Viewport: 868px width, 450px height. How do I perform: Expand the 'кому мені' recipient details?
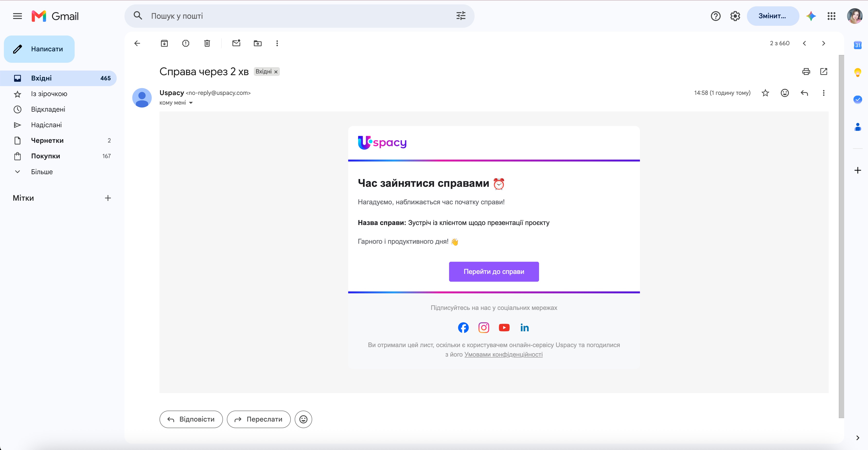pyautogui.click(x=191, y=103)
